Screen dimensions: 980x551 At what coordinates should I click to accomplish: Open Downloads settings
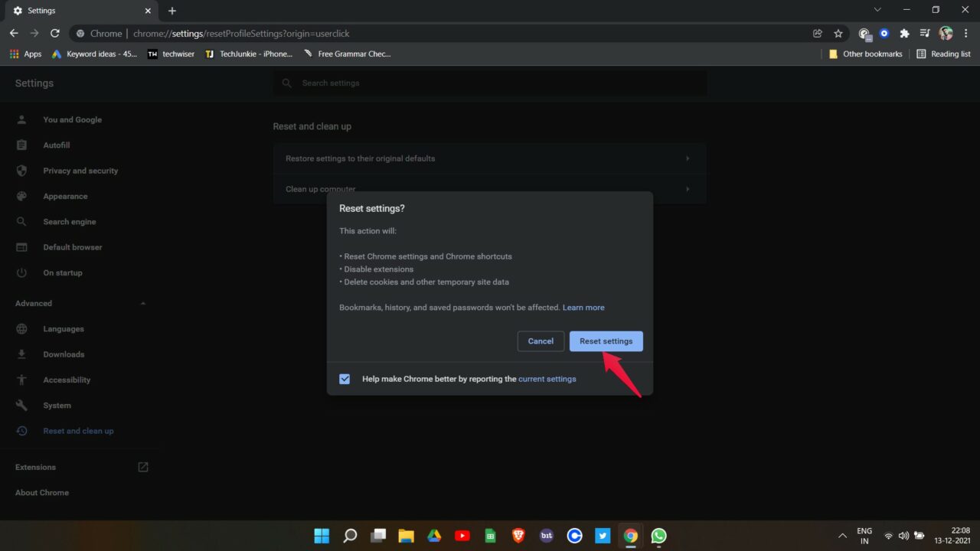click(64, 354)
